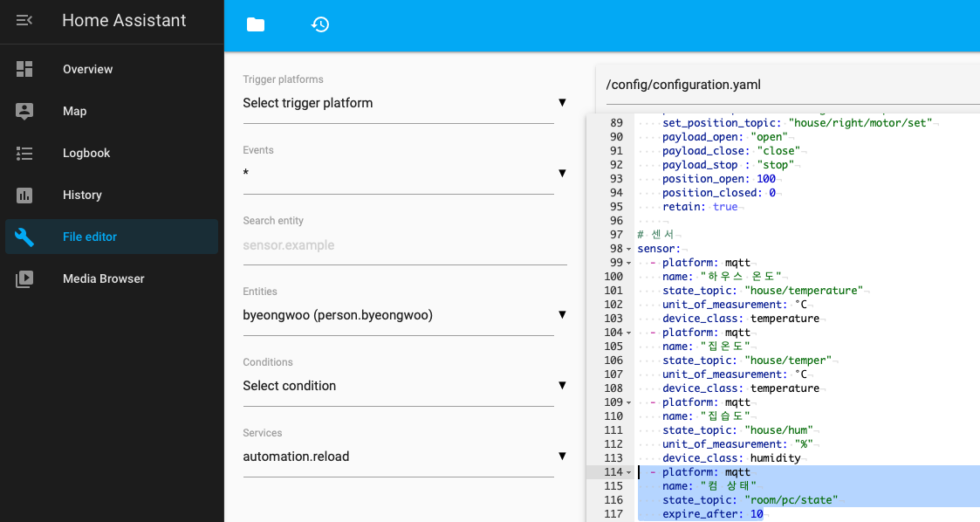
Task: Click the payload_stop : "stop" line
Action: click(728, 165)
